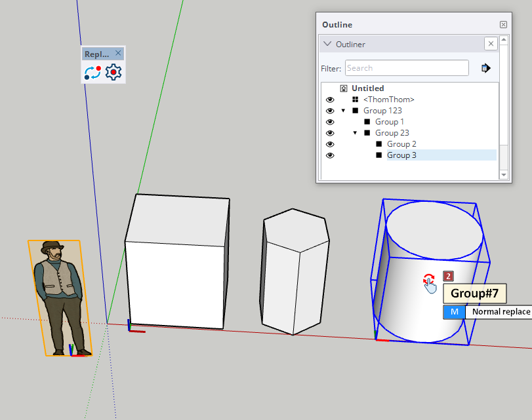Close the Outliner panel section
Viewport: 532px width, 420px height.
pos(490,44)
